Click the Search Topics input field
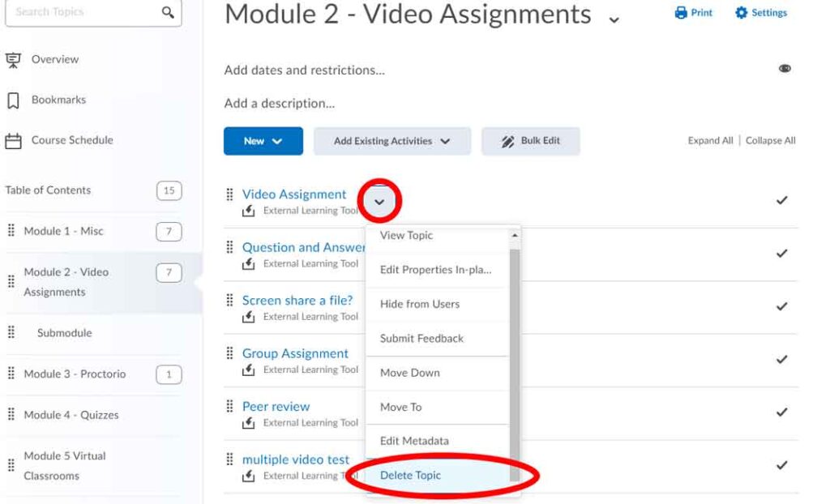Screen dimensions: 830x504 tap(81, 12)
